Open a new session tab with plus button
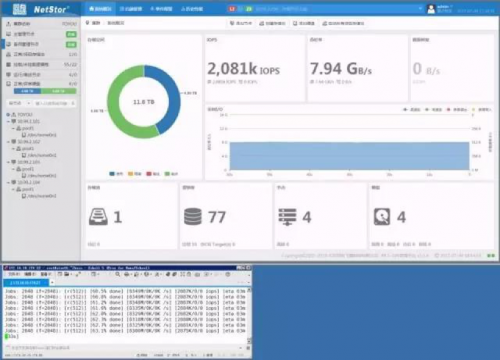500x360 pixels. tap(52, 282)
